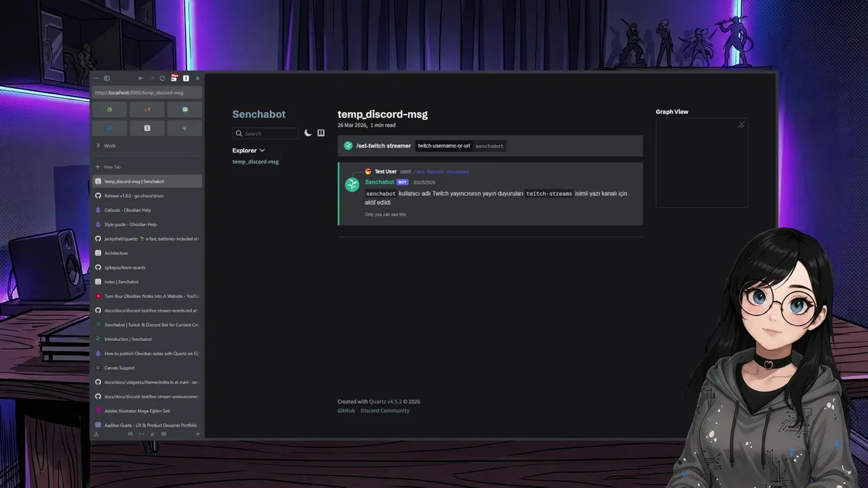Switch to Aaditya Gupta portfolio tab
The height and width of the screenshot is (488, 868).
[x=147, y=425]
